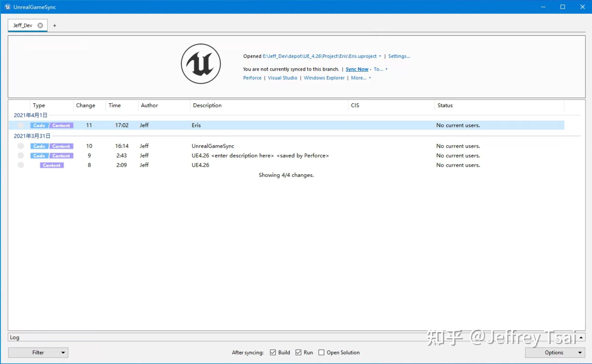This screenshot has height=364, width=592.
Task: Enable the Build checkbox
Action: (x=273, y=352)
